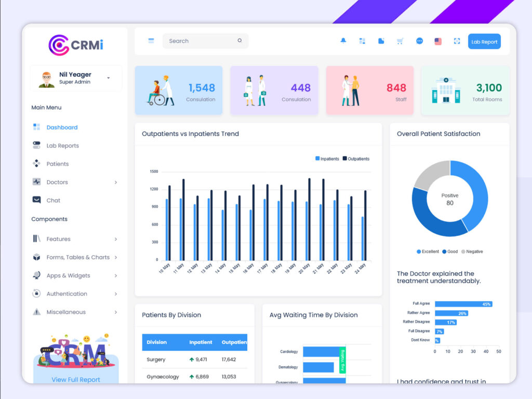Toggle the Outpatients legend series
Screen dimensions: 532x399
click(x=356, y=159)
